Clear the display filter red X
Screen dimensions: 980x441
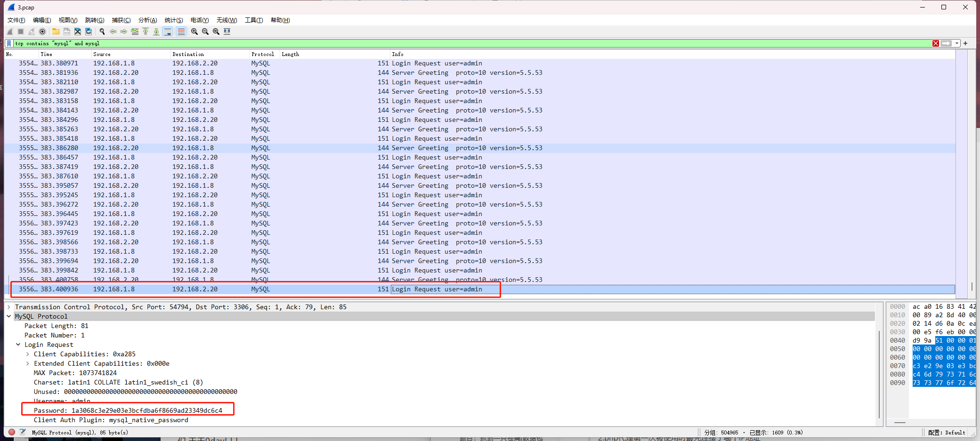(936, 43)
